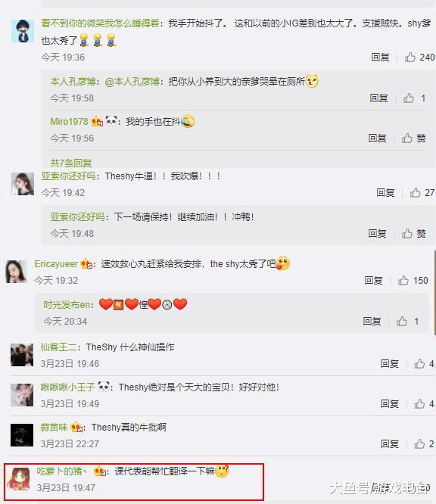Like the comment with 240 likes
This screenshot has width=436, height=504.
point(410,58)
